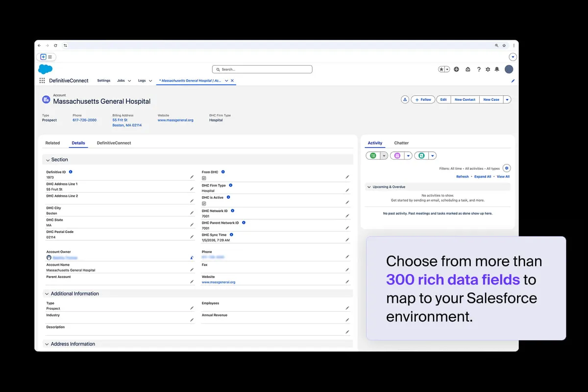
Task: Edit the DHC City field pencil
Action: pyautogui.click(x=192, y=213)
